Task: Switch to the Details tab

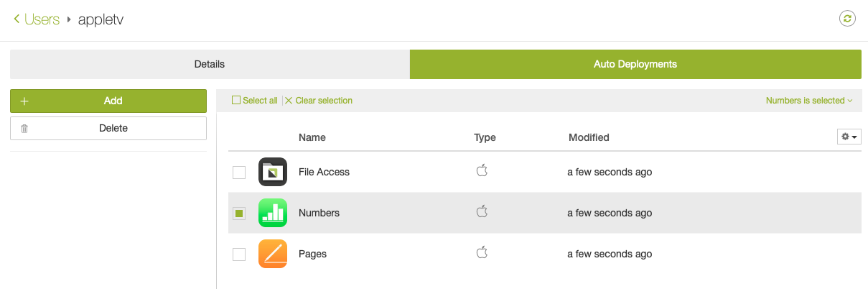Action: [x=210, y=64]
